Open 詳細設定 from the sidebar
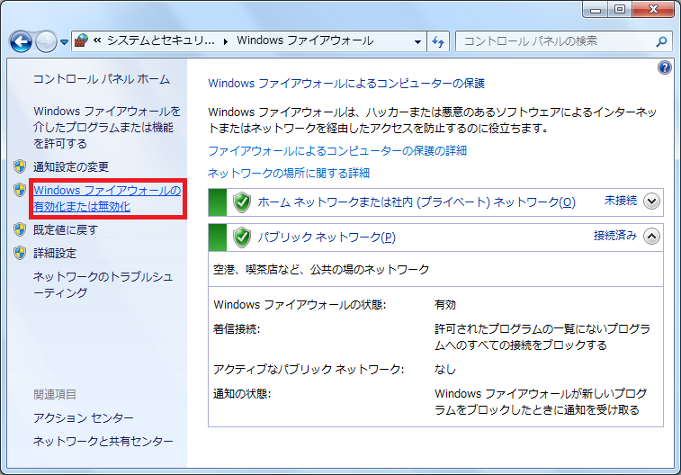Screen dimensions: 681x475 55,253
